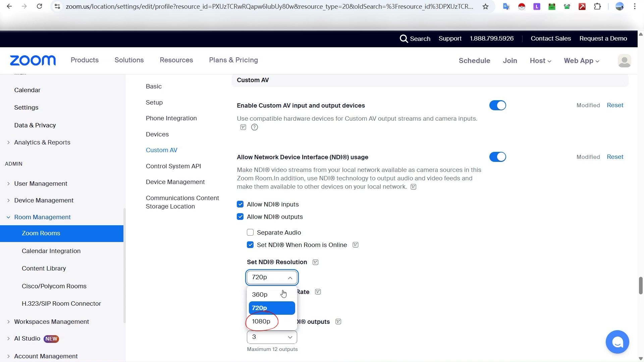
Task: Go to the Control System API tab
Action: [x=173, y=166]
